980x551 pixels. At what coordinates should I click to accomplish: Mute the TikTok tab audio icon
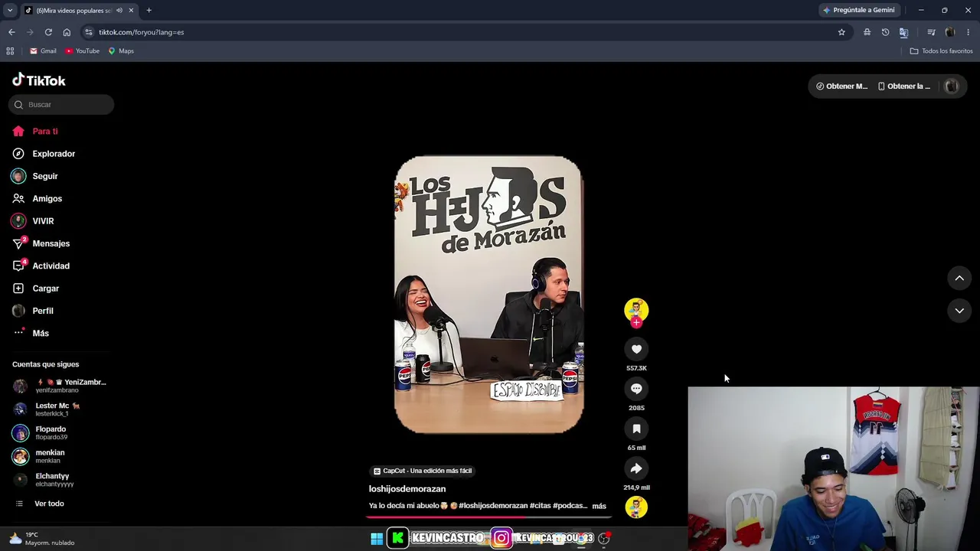(119, 10)
